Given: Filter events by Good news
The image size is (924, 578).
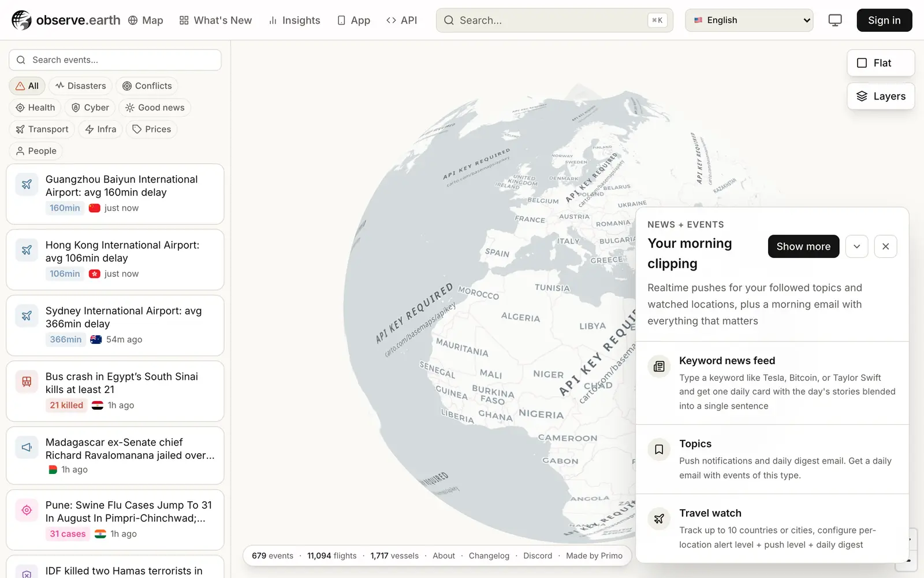Looking at the screenshot, I should (155, 108).
